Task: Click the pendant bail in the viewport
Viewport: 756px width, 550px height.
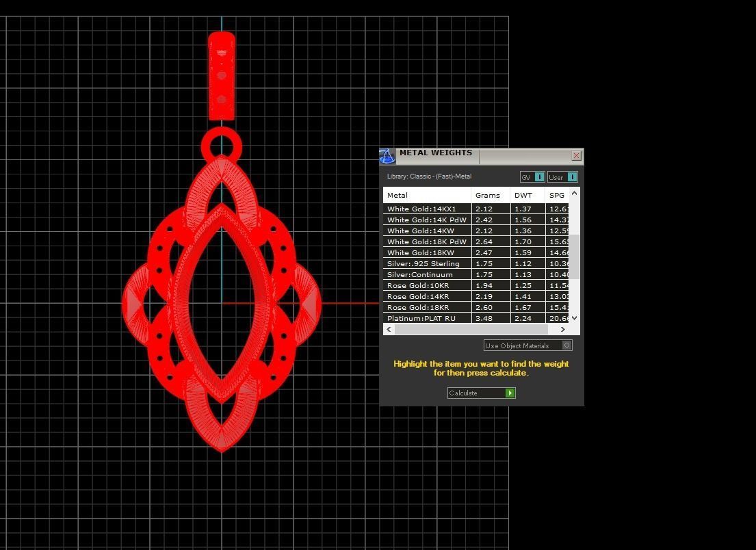Action: 222,76
